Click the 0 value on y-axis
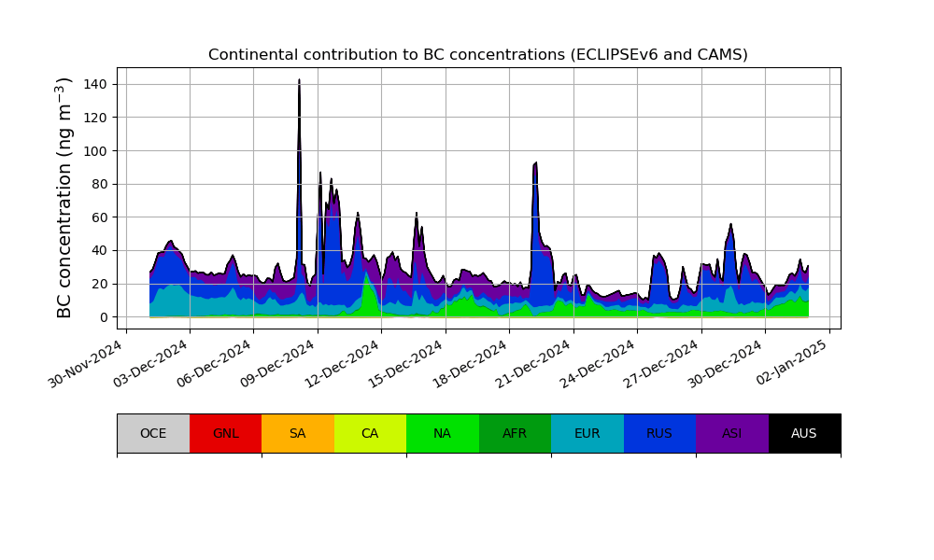934x560 pixels. coord(103,317)
